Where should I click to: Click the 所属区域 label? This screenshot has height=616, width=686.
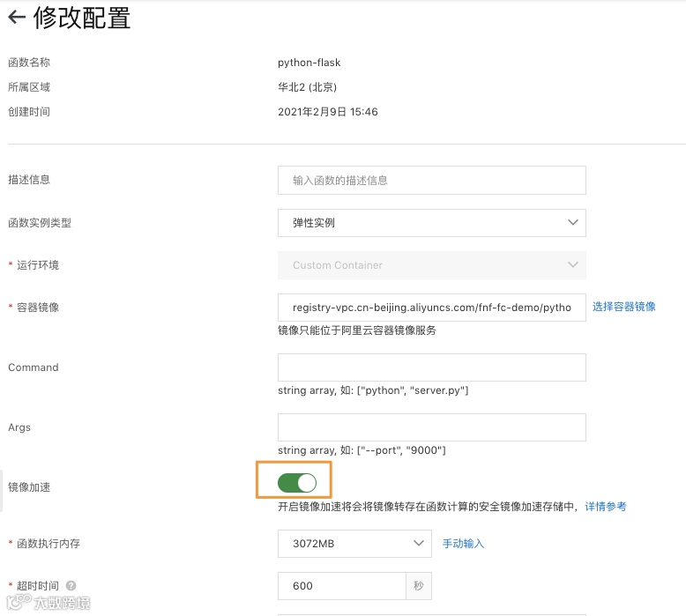point(29,87)
